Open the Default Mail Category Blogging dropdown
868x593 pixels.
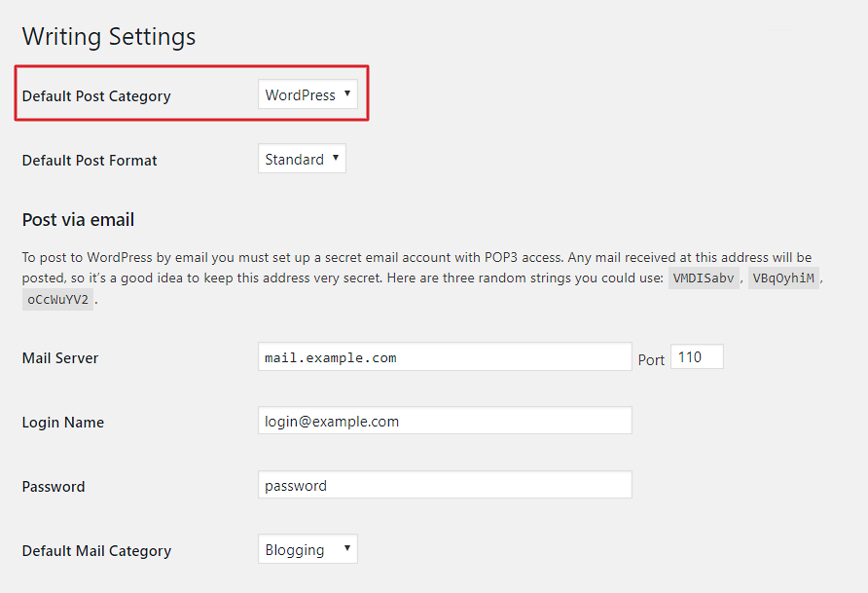[x=307, y=549]
